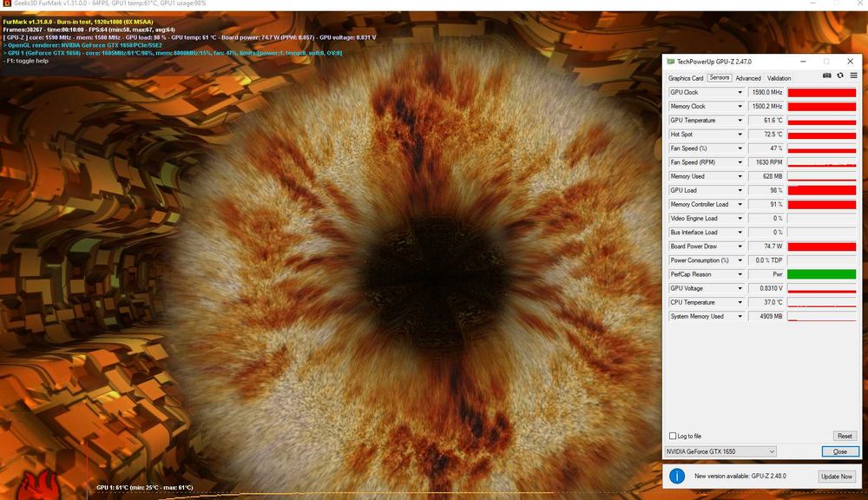Click the 4909 MB System Memory value

[x=766, y=316]
